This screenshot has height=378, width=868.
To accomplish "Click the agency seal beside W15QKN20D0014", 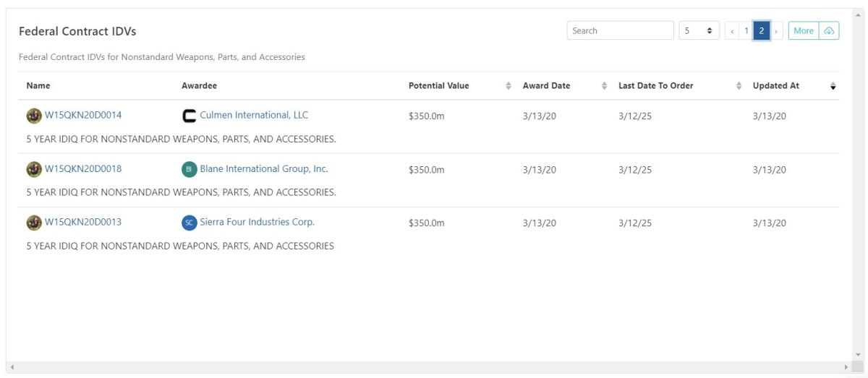I will (34, 116).
